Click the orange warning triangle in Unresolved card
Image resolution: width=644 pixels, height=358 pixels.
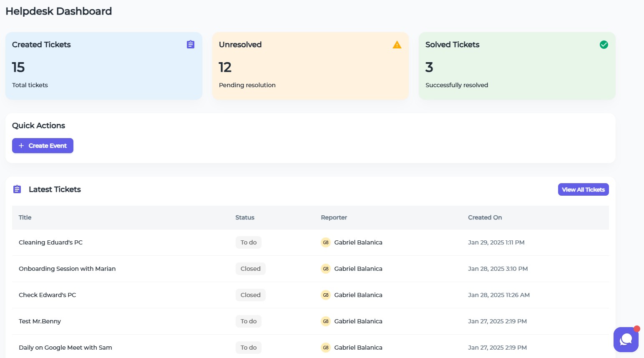point(397,45)
